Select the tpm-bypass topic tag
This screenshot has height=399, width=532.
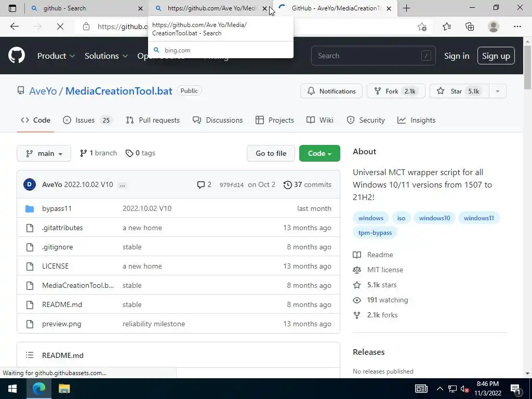(375, 233)
